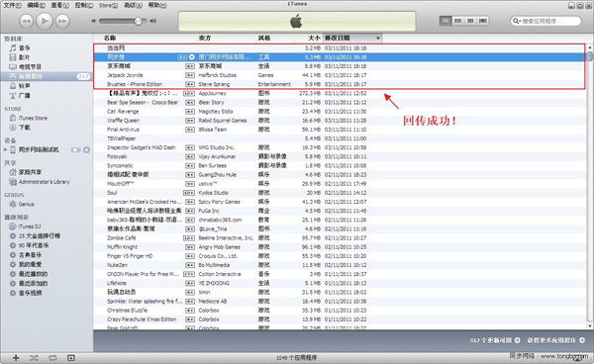Open the Store menu

pos(108,5)
